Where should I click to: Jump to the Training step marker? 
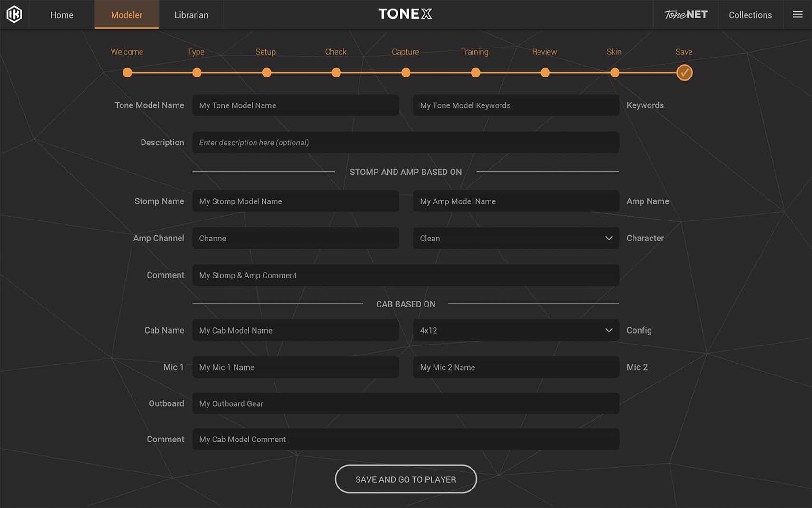point(475,73)
